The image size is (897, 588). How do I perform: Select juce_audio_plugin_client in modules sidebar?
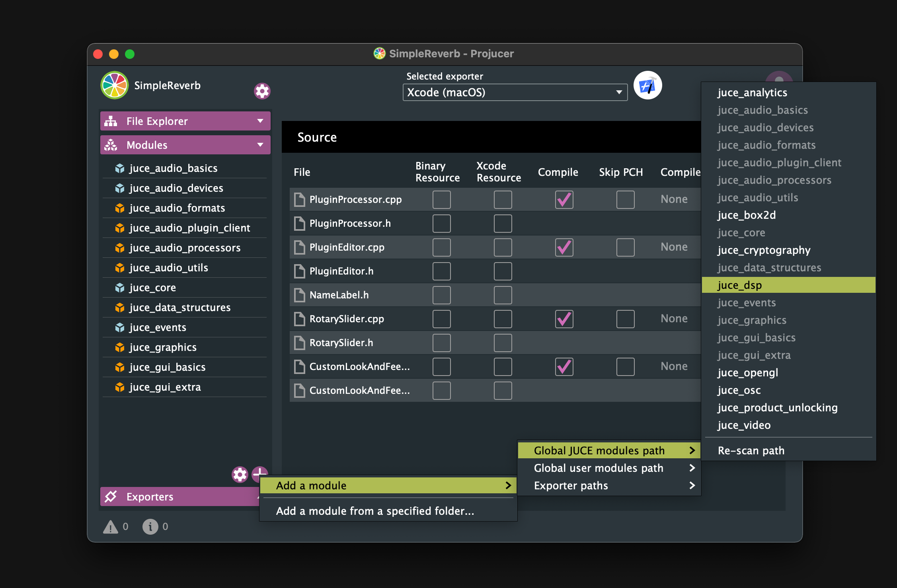click(x=185, y=228)
